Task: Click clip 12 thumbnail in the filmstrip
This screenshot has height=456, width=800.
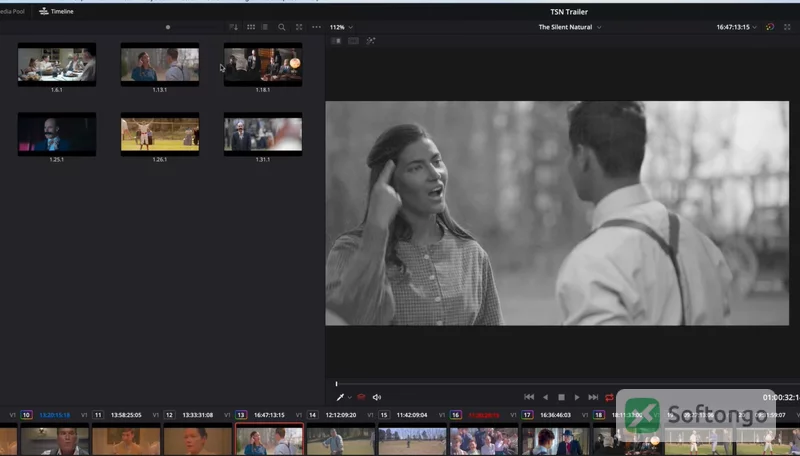Action: pos(197,441)
